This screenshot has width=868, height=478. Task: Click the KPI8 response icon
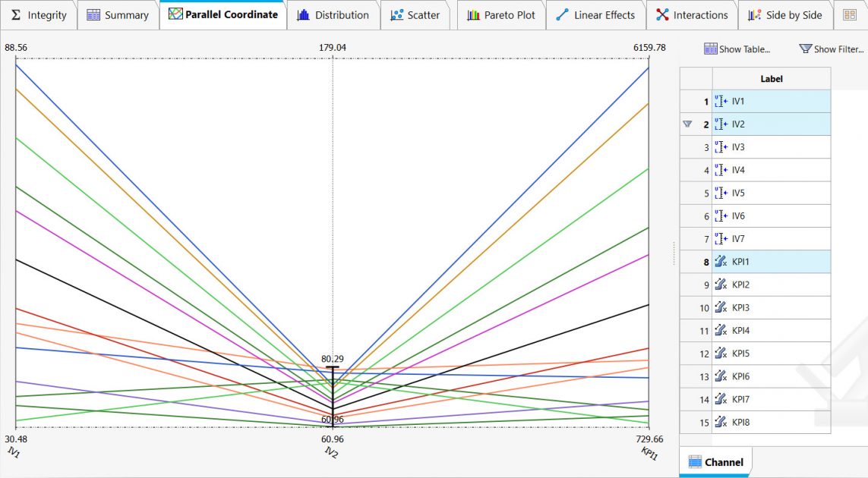(x=721, y=423)
